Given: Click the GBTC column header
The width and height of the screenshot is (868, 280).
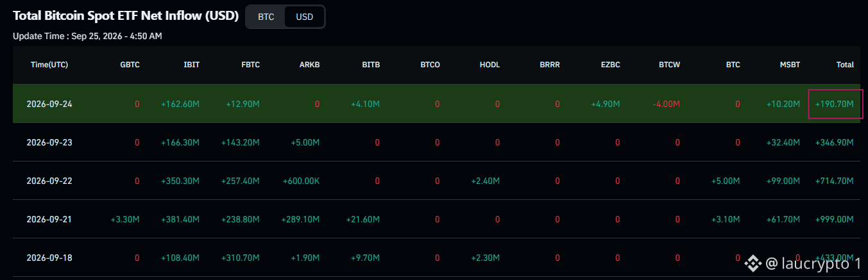Looking at the screenshot, I should click(130, 65).
